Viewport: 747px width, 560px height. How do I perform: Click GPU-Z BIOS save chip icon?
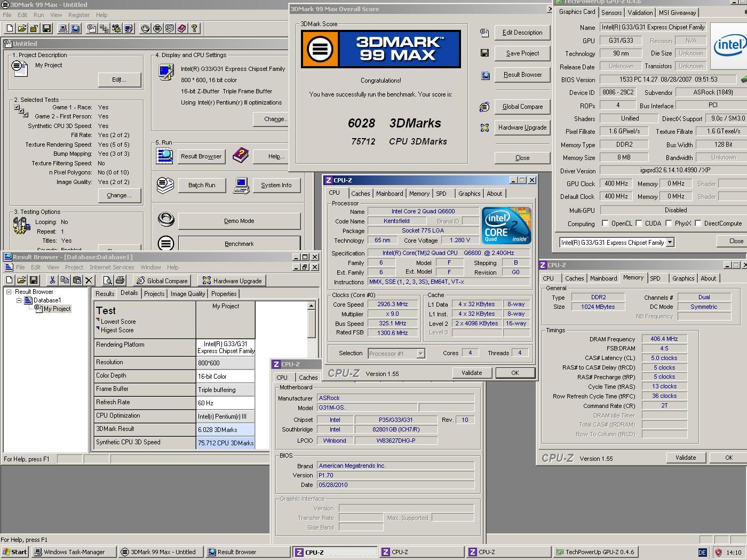click(x=744, y=79)
